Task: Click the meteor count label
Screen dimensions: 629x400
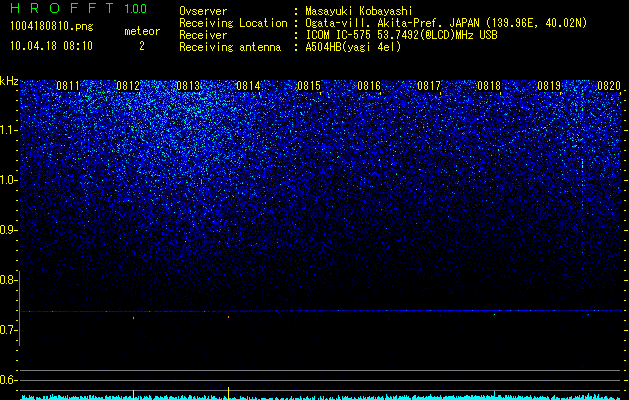Action: 142,31
